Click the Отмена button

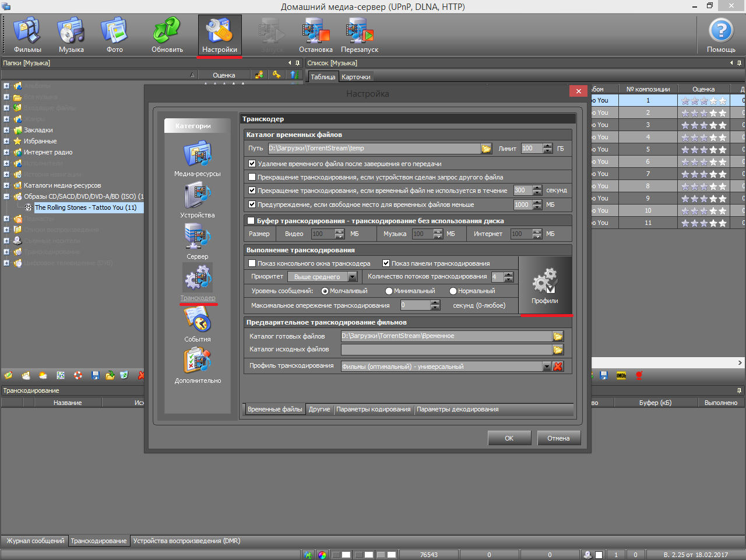[558, 438]
